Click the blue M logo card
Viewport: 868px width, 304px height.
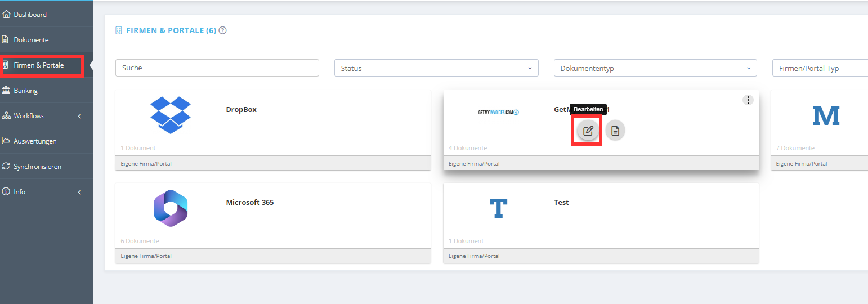click(826, 115)
